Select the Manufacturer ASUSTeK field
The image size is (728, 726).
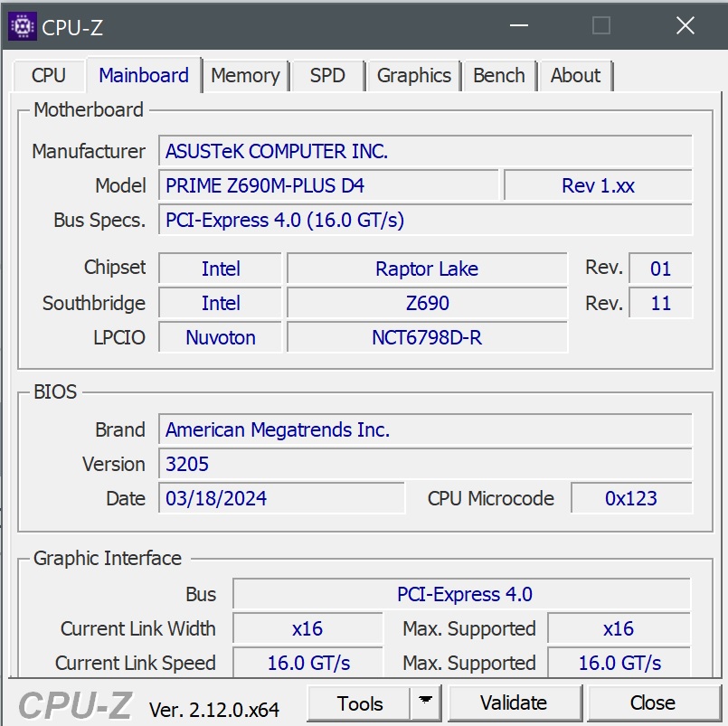click(x=425, y=152)
